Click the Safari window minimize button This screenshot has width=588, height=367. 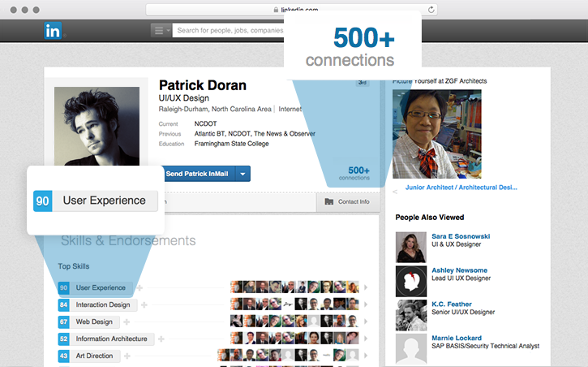25,10
